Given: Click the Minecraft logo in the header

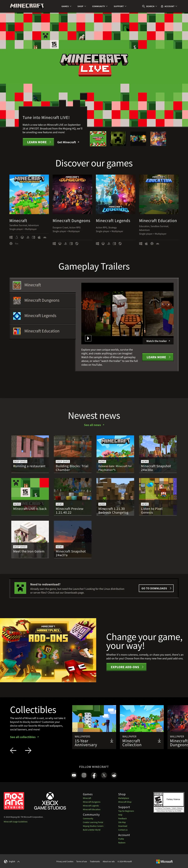Looking at the screenshot, I should (27, 6).
